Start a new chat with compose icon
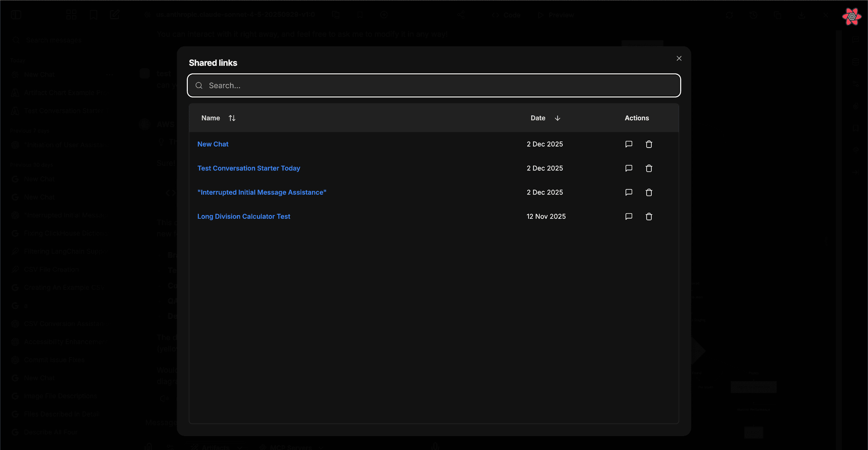 (x=115, y=15)
